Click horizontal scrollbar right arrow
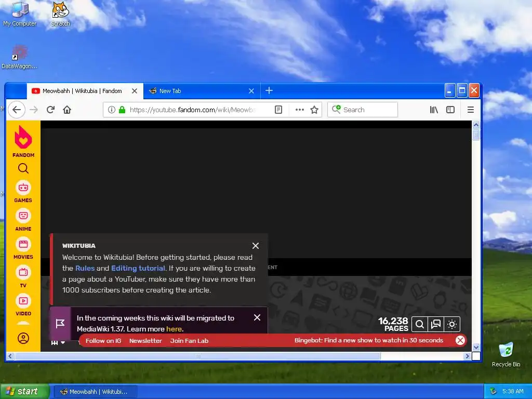 point(467,356)
